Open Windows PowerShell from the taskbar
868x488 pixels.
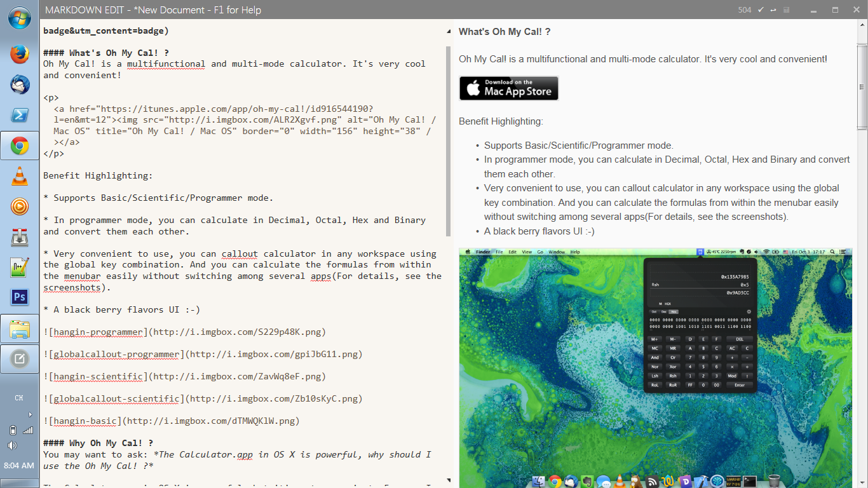(x=19, y=115)
